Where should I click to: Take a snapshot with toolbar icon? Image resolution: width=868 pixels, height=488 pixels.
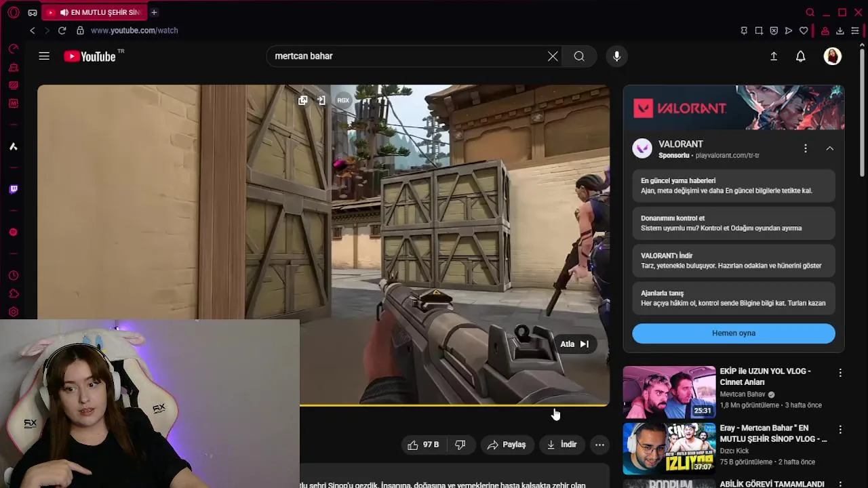click(x=759, y=30)
